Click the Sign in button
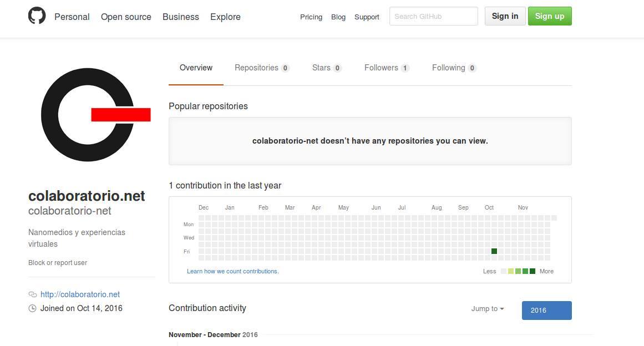The height and width of the screenshot is (346, 644). tap(505, 16)
